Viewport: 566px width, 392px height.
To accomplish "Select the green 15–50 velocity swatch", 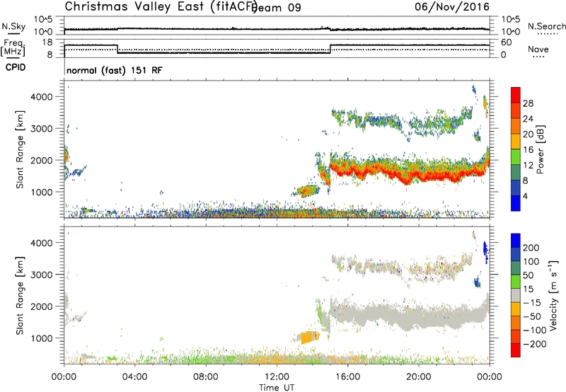I will click(516, 282).
